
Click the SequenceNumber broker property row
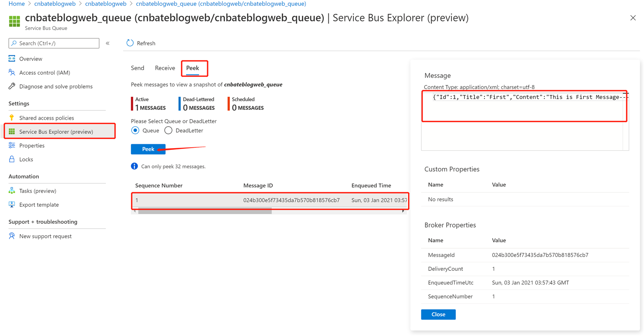[x=525, y=296]
